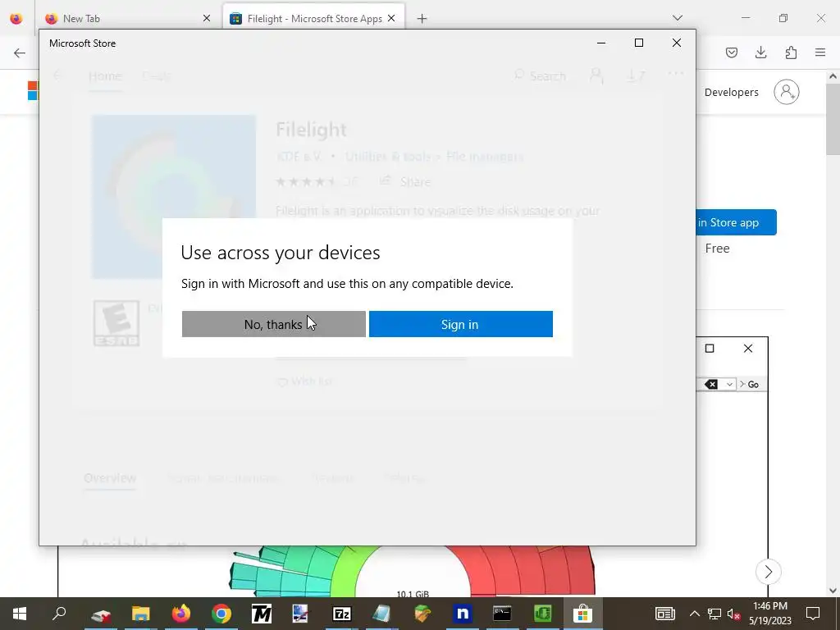Open Firefox extensions puzzle icon

click(791, 52)
